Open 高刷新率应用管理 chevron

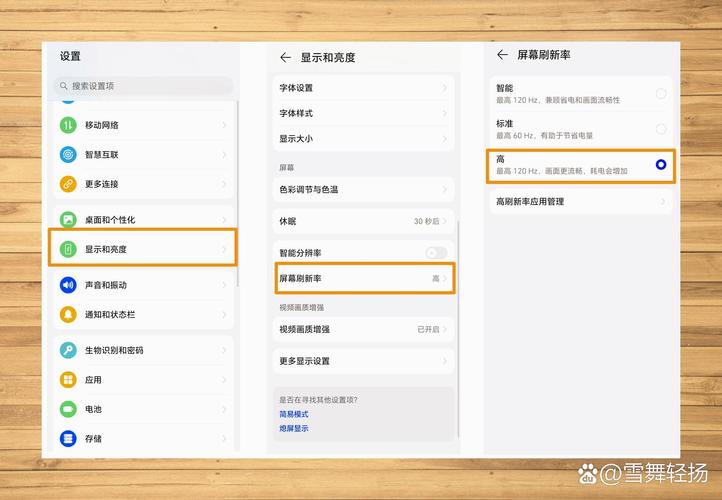coord(662,201)
